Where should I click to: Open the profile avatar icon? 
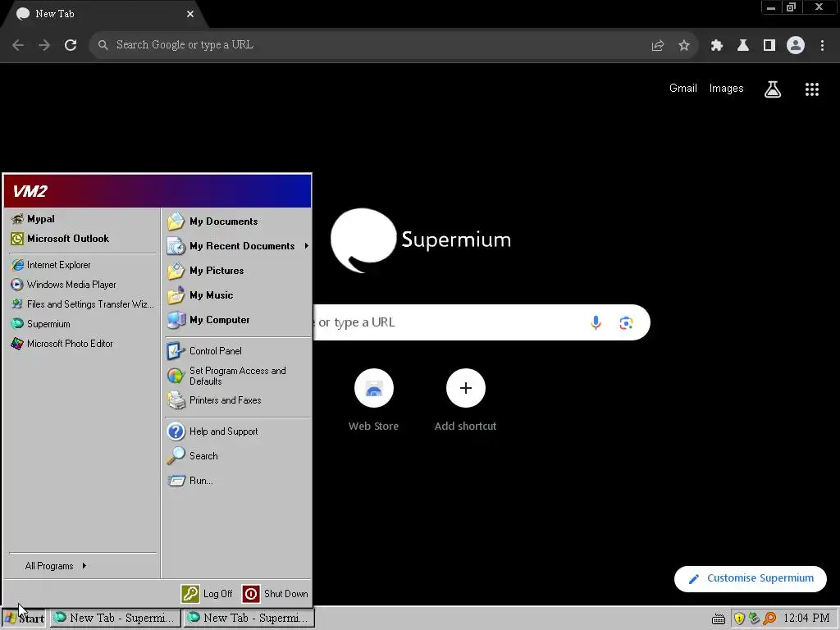tap(796, 46)
